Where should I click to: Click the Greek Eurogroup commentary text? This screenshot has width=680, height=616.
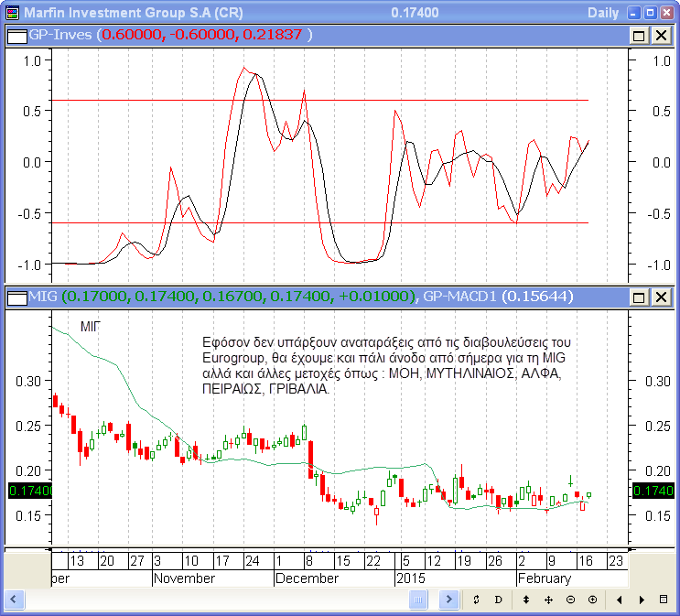(386, 365)
